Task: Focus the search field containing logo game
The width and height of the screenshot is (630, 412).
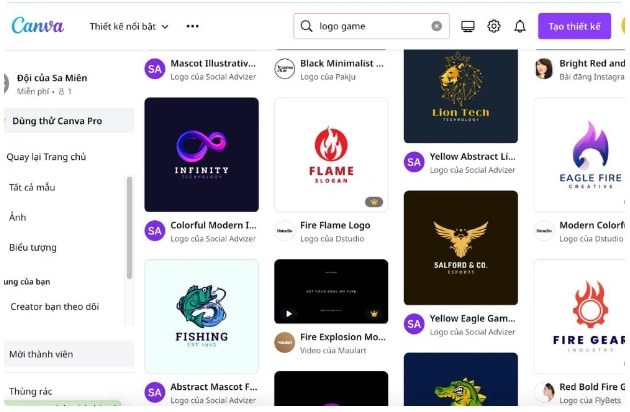Action: (x=371, y=26)
